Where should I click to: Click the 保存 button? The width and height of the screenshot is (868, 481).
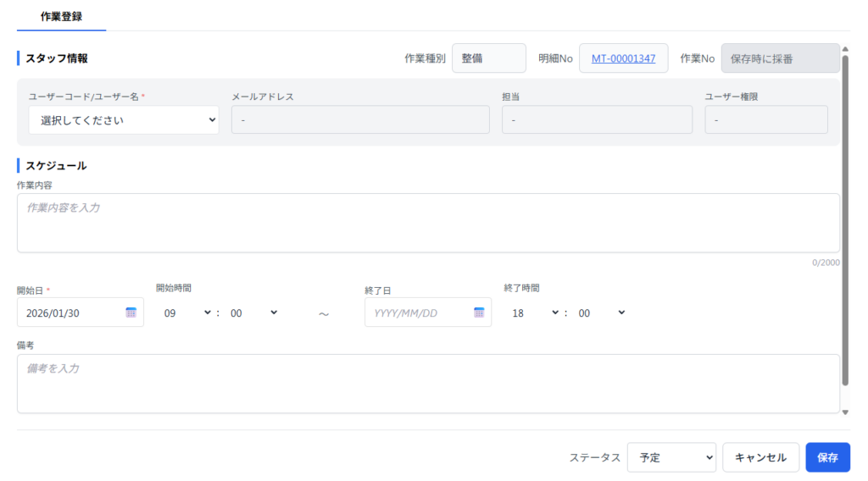[x=827, y=457]
